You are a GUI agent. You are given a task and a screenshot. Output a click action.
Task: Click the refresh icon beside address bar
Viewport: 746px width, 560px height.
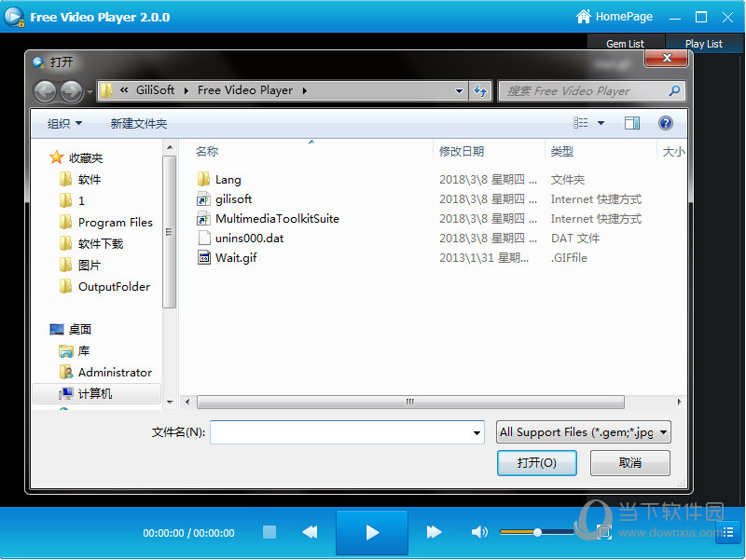tap(480, 90)
